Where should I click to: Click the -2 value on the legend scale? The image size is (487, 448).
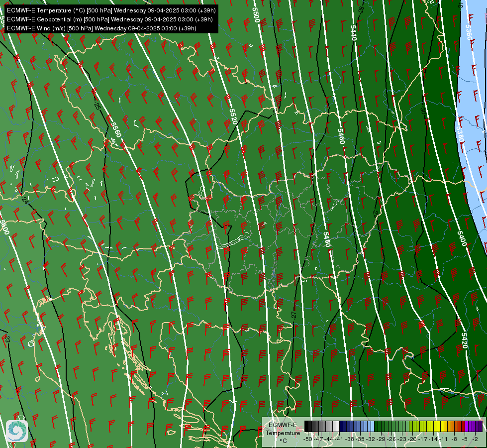coord(475,439)
